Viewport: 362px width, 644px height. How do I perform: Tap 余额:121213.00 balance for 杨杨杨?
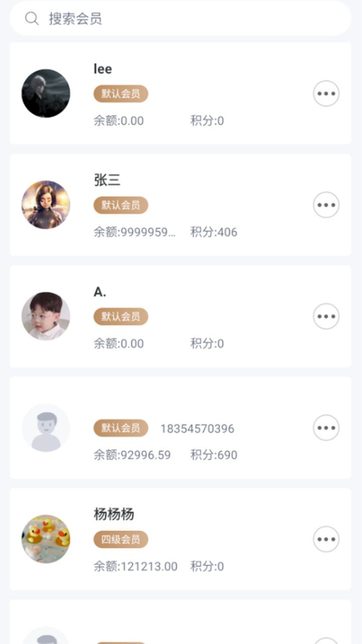(x=135, y=567)
